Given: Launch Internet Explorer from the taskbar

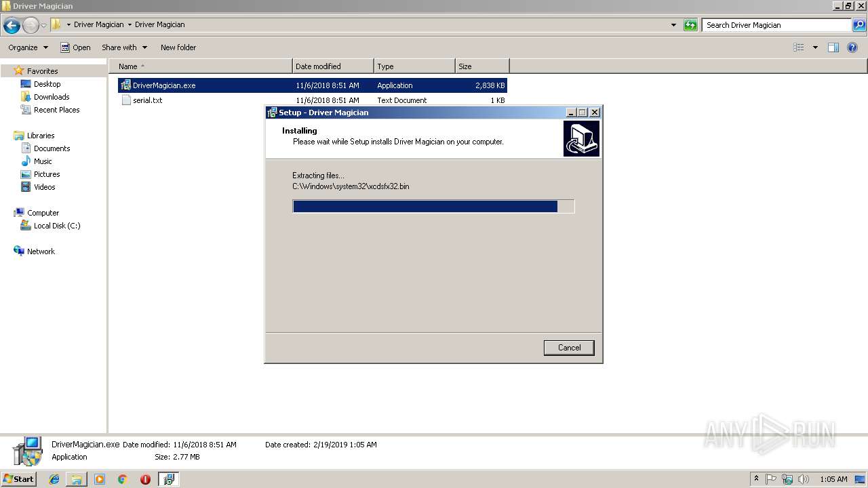Looking at the screenshot, I should tap(54, 479).
